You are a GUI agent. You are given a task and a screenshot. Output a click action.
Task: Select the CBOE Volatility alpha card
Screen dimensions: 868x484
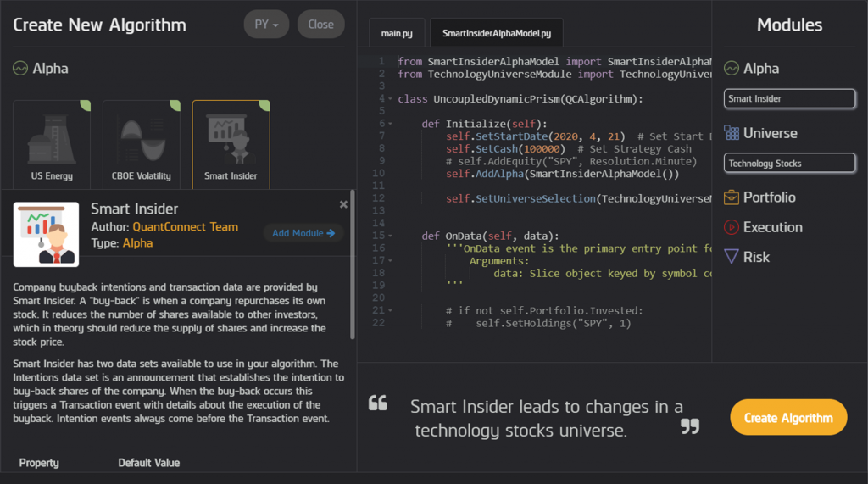[142, 144]
